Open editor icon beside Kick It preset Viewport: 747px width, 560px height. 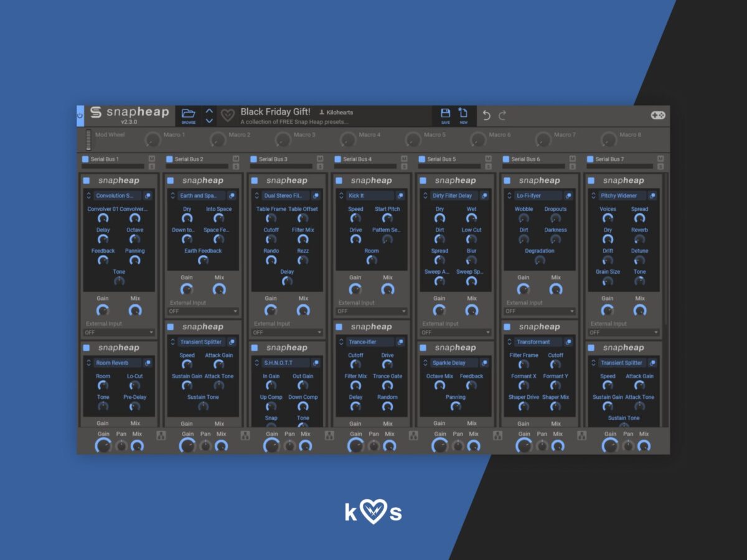pos(400,196)
